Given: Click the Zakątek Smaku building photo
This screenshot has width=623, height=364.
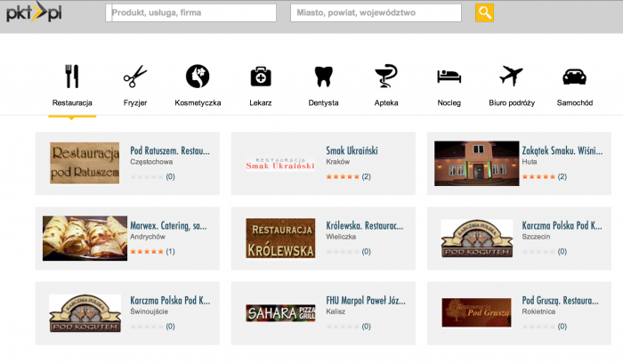Looking at the screenshot, I should [476, 163].
